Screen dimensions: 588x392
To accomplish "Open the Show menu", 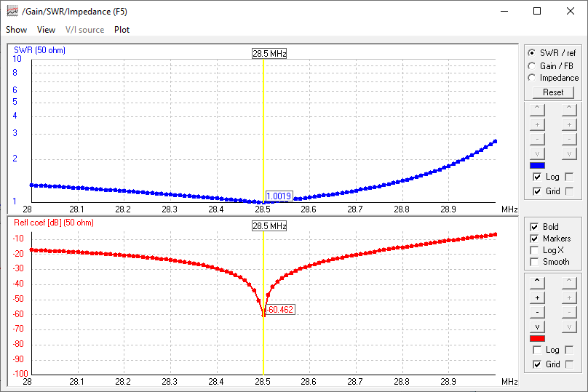I will click(x=16, y=30).
